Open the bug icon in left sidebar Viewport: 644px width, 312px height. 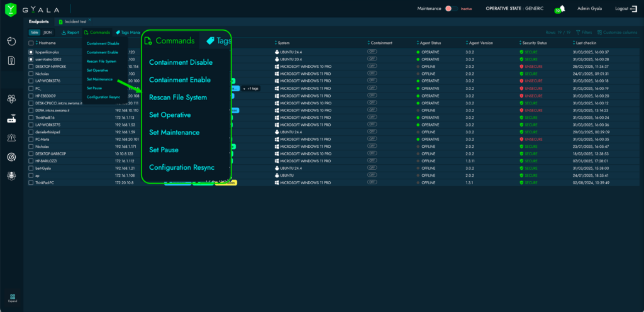[11, 176]
